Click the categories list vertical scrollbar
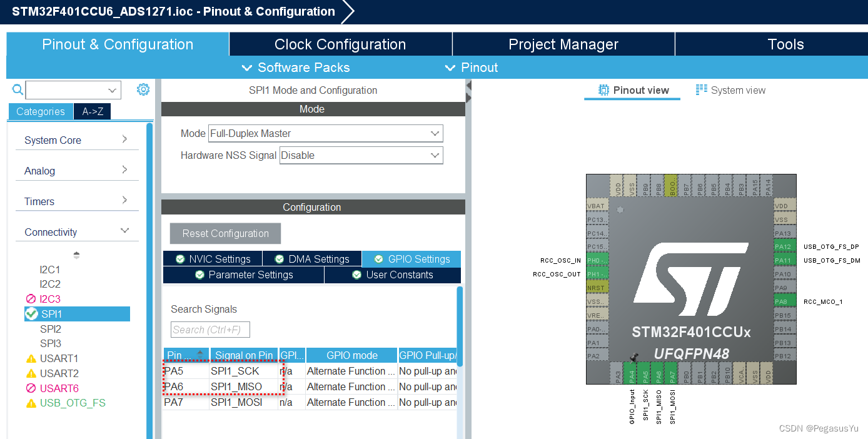The width and height of the screenshot is (868, 439). click(149, 280)
